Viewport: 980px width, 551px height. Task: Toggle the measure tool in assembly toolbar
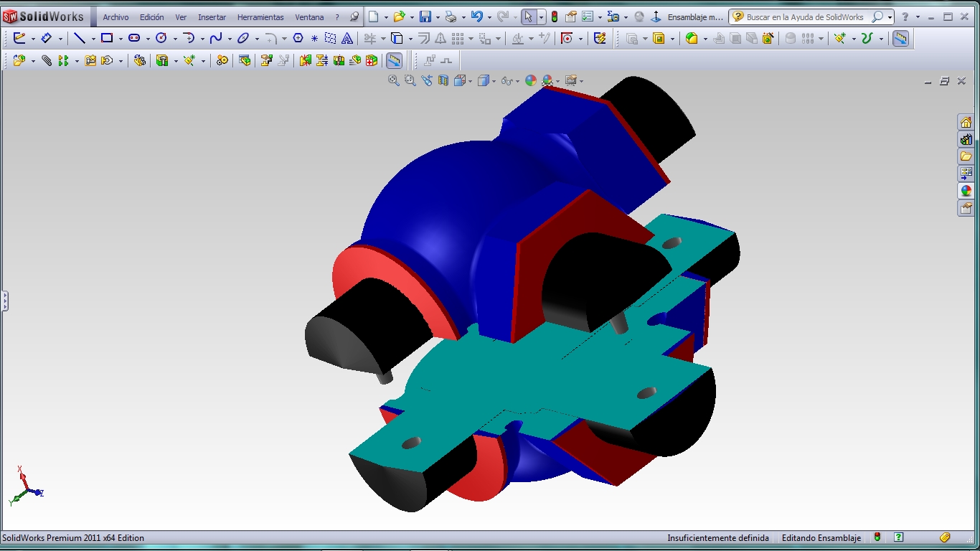(394, 61)
